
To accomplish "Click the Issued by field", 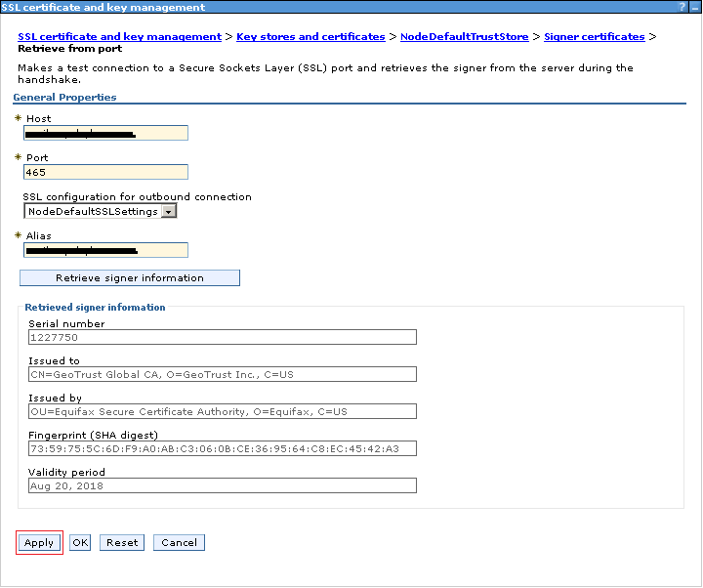I will [222, 411].
